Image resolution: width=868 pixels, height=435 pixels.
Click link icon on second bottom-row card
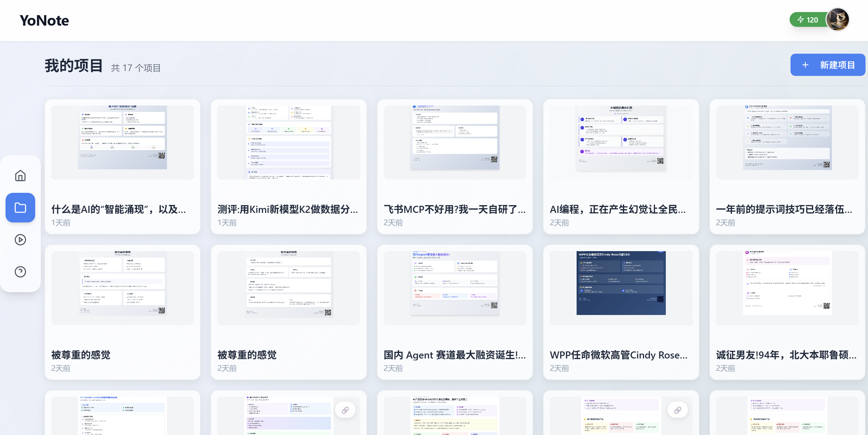point(345,410)
